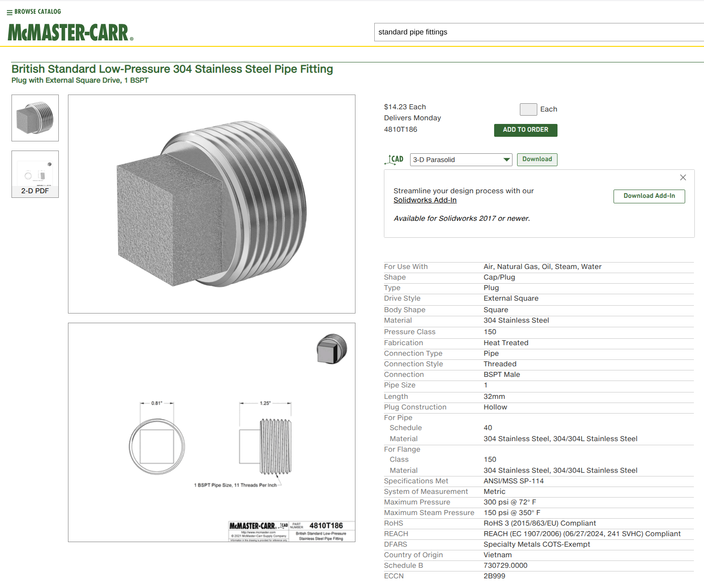The height and width of the screenshot is (588, 704).
Task: Click the Maximum Steam Pressure label
Action: (429, 513)
